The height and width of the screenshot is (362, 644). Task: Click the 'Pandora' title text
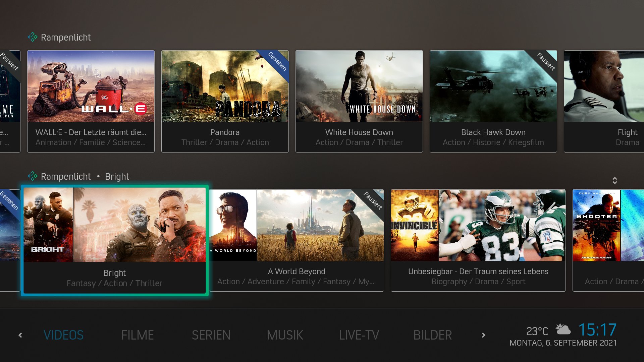225,132
